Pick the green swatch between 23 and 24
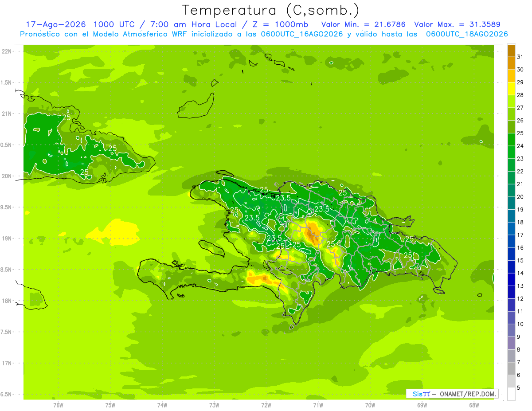 [511, 153]
